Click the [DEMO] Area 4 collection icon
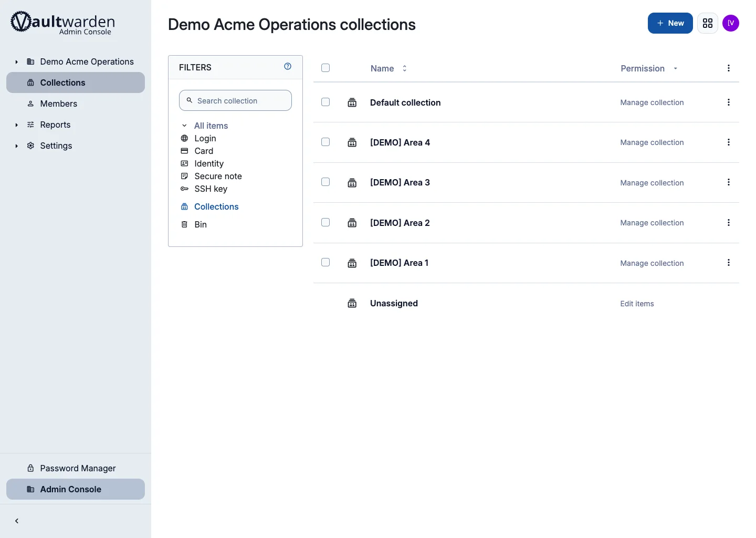The width and height of the screenshot is (756, 538). coord(352,142)
